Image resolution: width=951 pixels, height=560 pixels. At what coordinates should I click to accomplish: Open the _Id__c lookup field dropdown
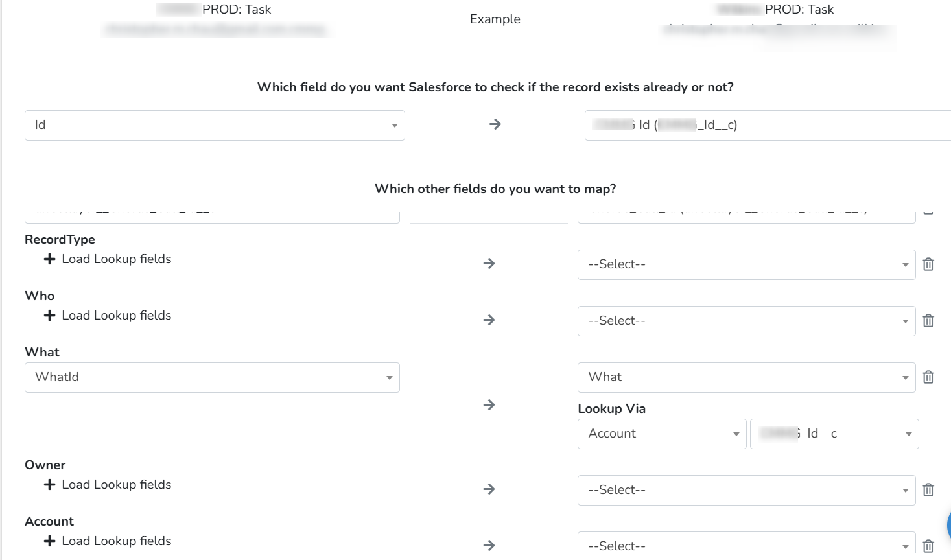[x=834, y=434]
